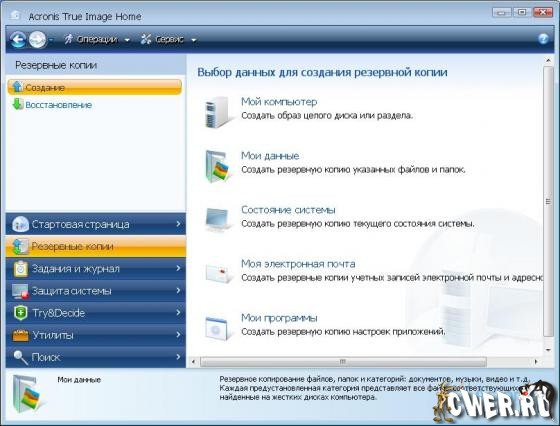This screenshot has width=560, height=426.
Task: Click the Резервные копии panel header text
Action: pos(56,65)
